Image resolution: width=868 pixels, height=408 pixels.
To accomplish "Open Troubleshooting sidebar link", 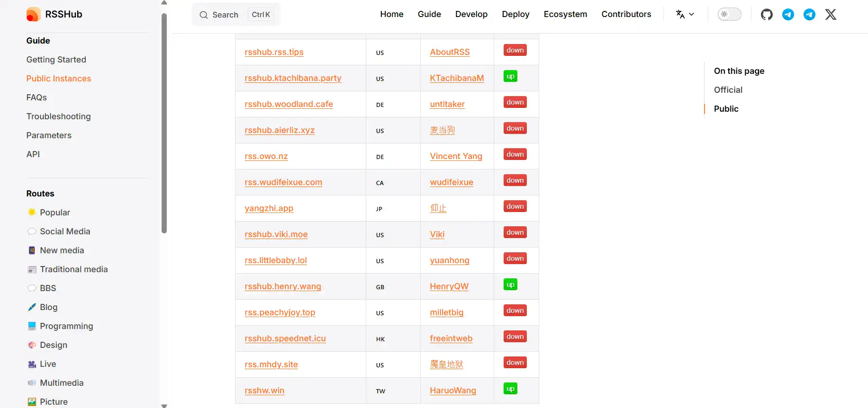I will 59,116.
